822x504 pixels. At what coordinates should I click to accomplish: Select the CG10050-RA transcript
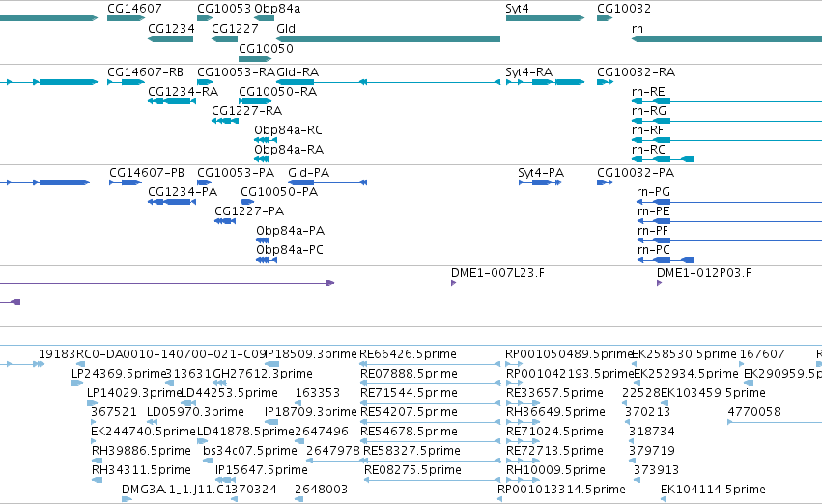255,101
